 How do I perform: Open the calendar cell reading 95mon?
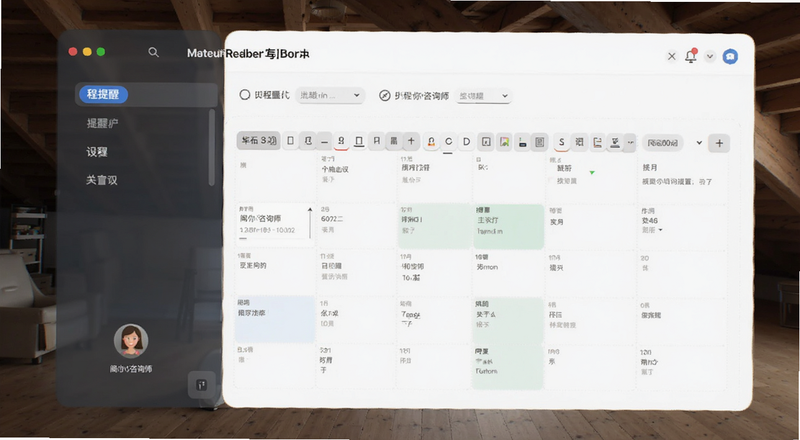coord(509,274)
